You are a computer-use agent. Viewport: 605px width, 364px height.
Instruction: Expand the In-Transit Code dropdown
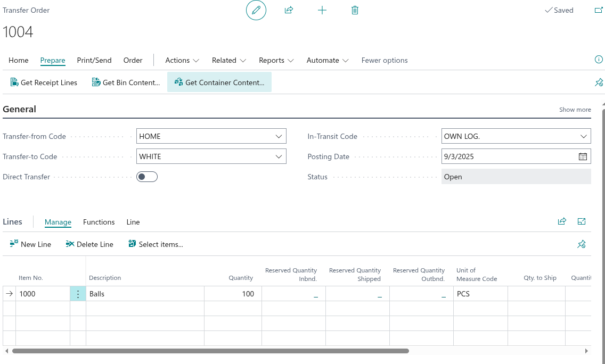tap(583, 136)
